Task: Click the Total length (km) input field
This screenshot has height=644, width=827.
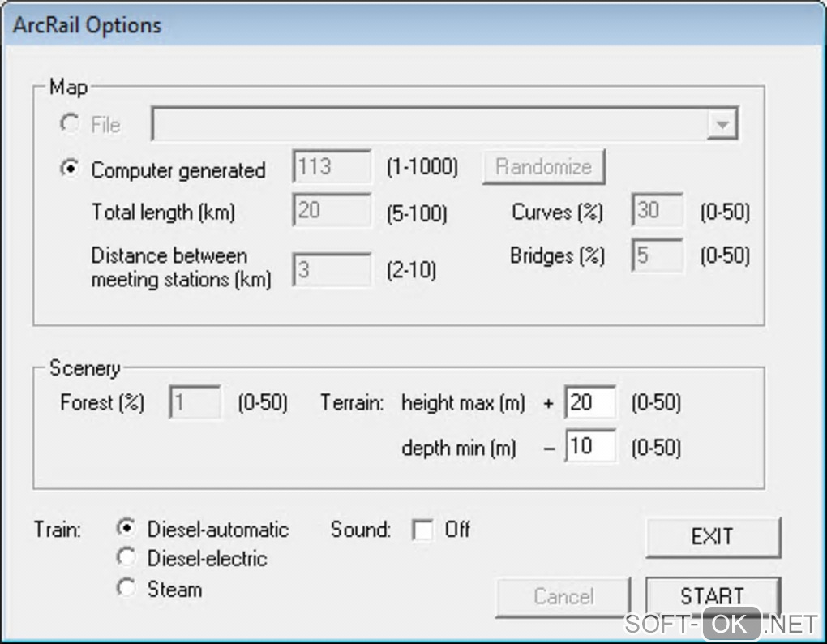Action: (x=332, y=210)
